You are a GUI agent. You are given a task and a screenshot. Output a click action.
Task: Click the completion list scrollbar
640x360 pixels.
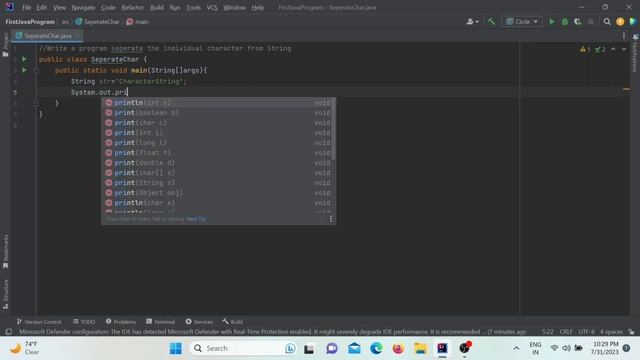point(334,129)
